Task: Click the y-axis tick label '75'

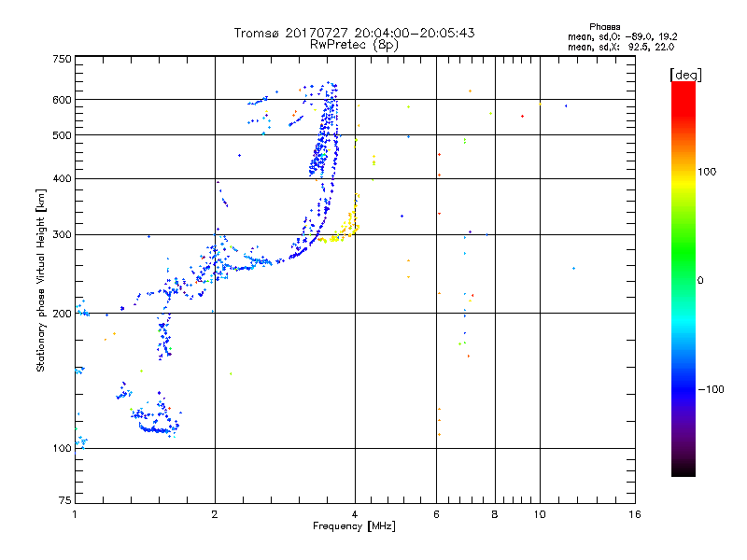Action: pos(65,500)
